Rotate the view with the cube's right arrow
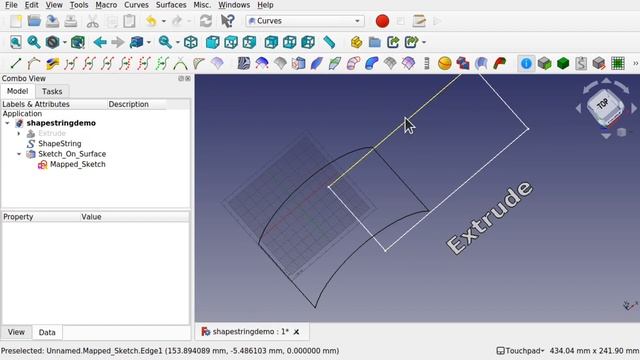This screenshot has height=360, width=640. [633, 108]
